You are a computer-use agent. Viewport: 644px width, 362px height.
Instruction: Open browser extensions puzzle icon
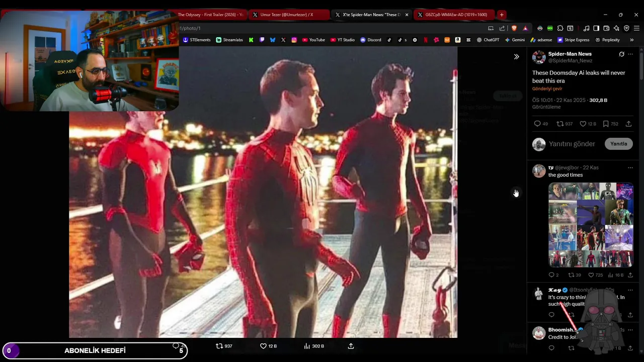click(x=560, y=28)
